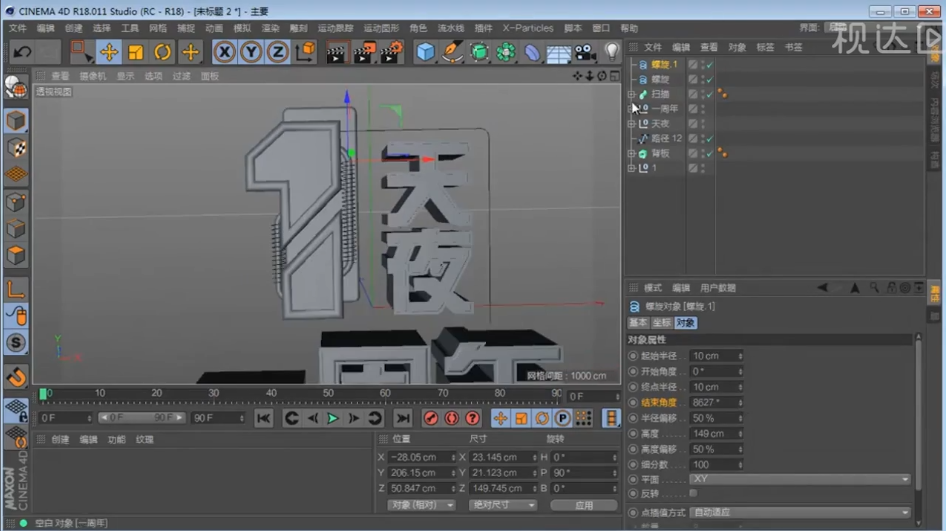Click the preview range slider bar
946x531 pixels.
tap(141, 418)
